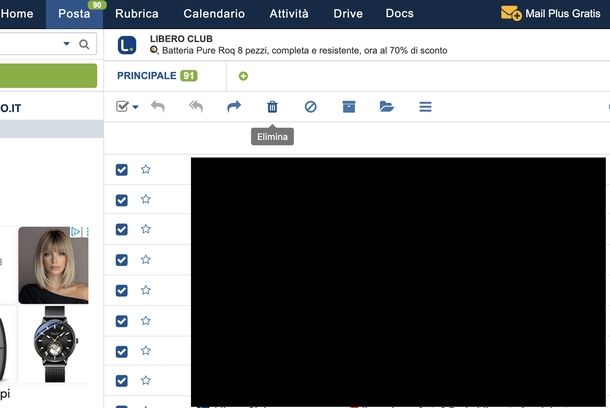Uncheck the fourth email checkbox

point(121,260)
